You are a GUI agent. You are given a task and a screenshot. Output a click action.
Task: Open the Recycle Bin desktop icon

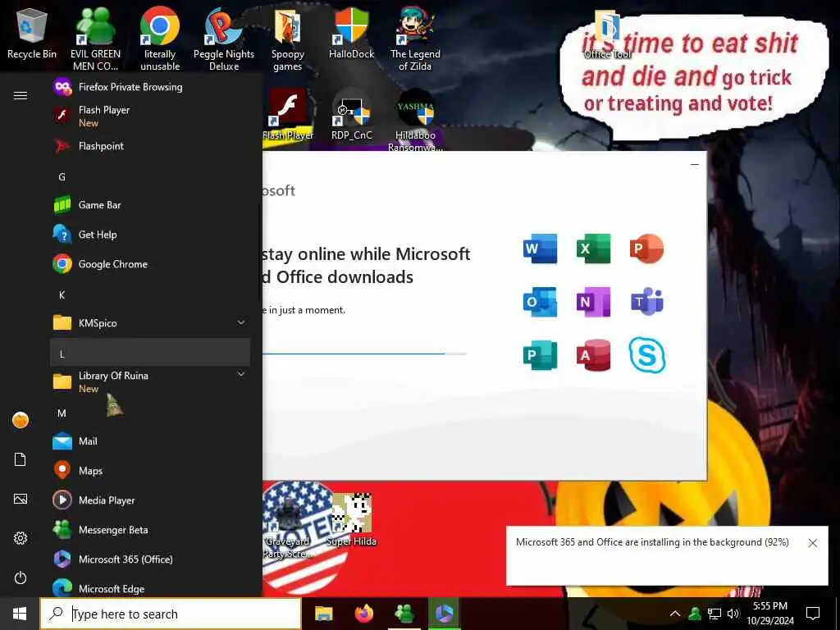pos(32,33)
